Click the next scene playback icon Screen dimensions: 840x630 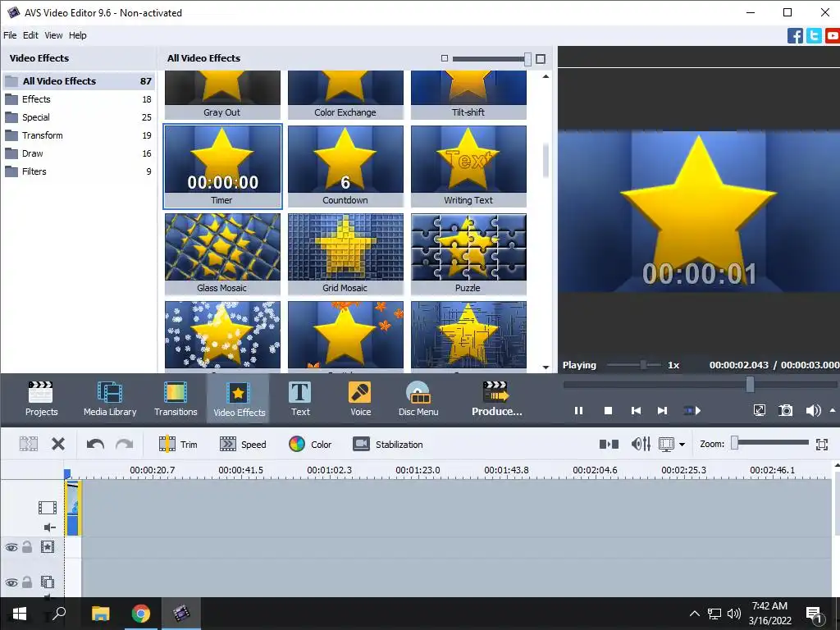pyautogui.click(x=692, y=411)
